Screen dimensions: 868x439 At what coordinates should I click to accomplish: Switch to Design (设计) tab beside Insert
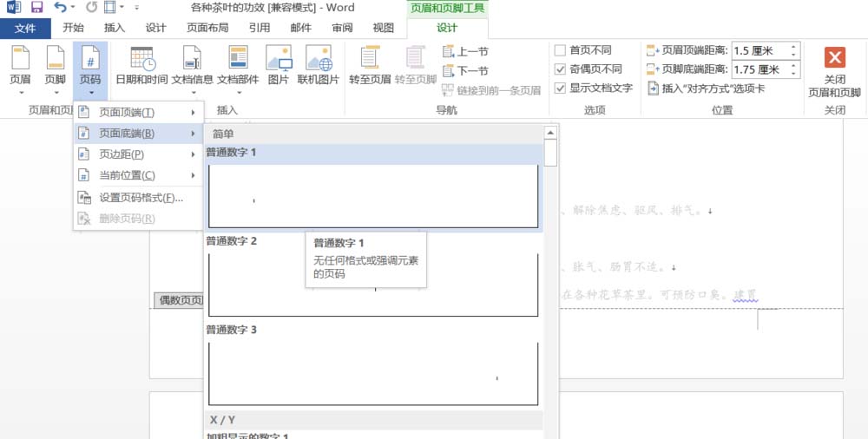(156, 29)
